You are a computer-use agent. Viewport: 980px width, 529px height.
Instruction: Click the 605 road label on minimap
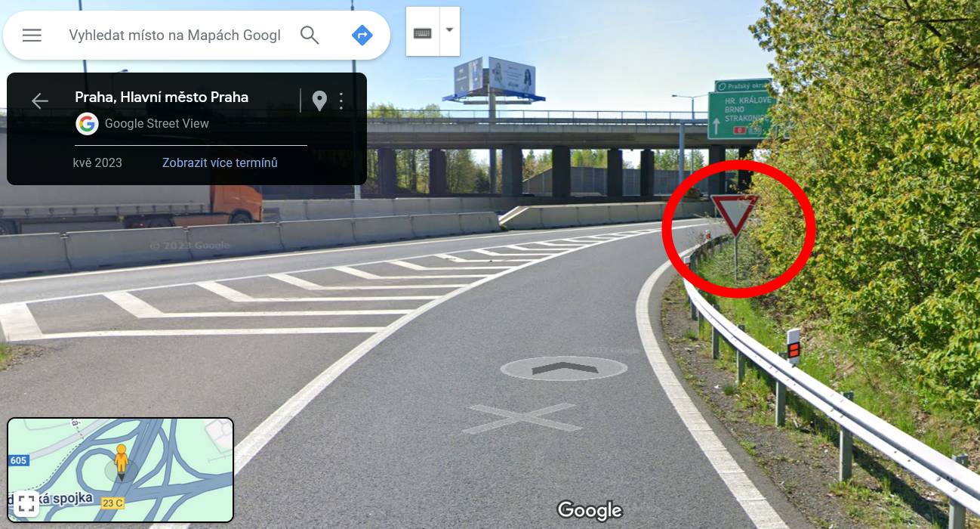19,460
